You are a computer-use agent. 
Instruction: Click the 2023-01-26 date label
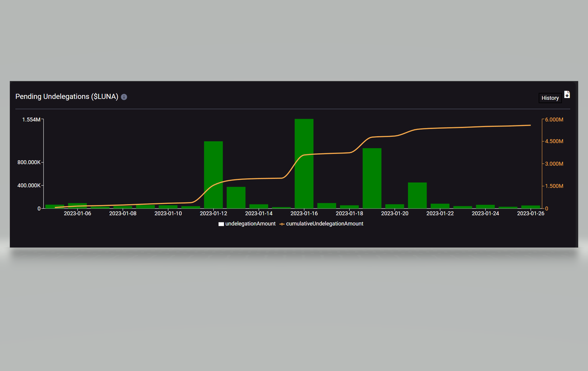click(x=531, y=214)
